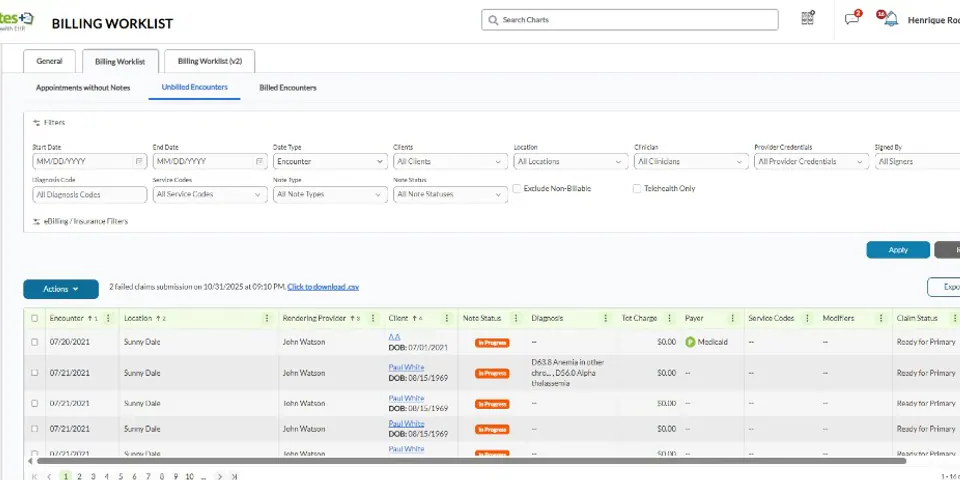
Task: Open the All Clients dropdown
Action: pos(450,162)
